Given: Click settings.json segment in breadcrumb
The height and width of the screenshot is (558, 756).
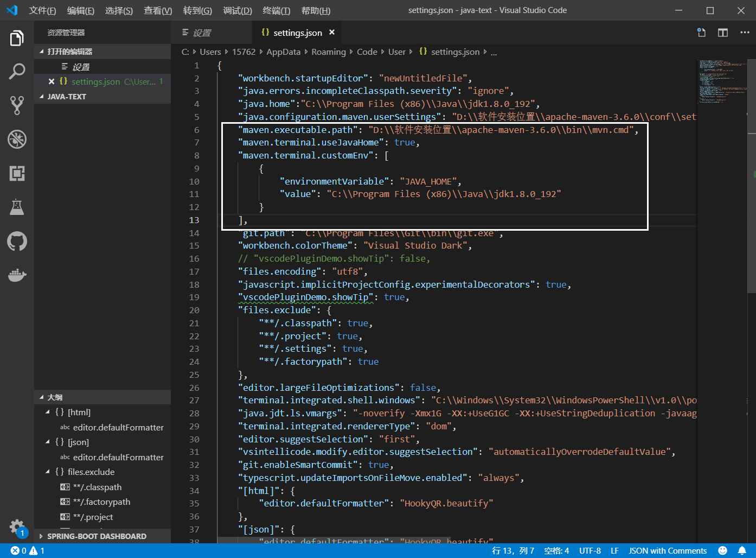Looking at the screenshot, I should click(456, 52).
